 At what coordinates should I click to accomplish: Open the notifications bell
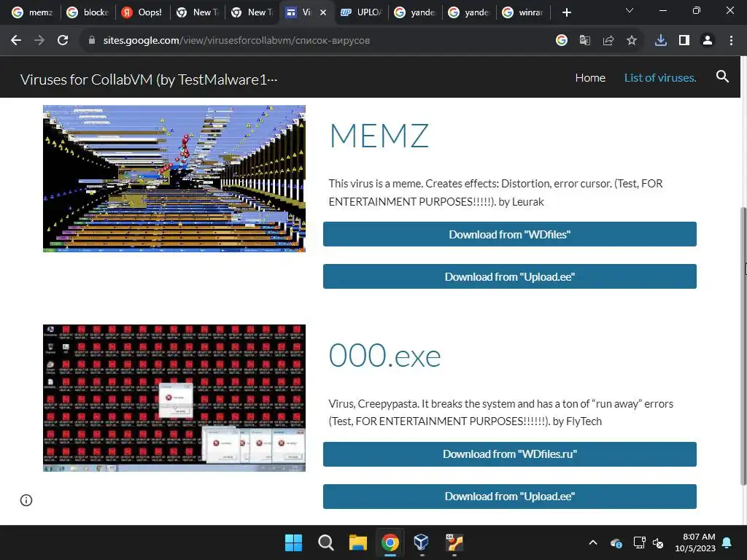727,542
